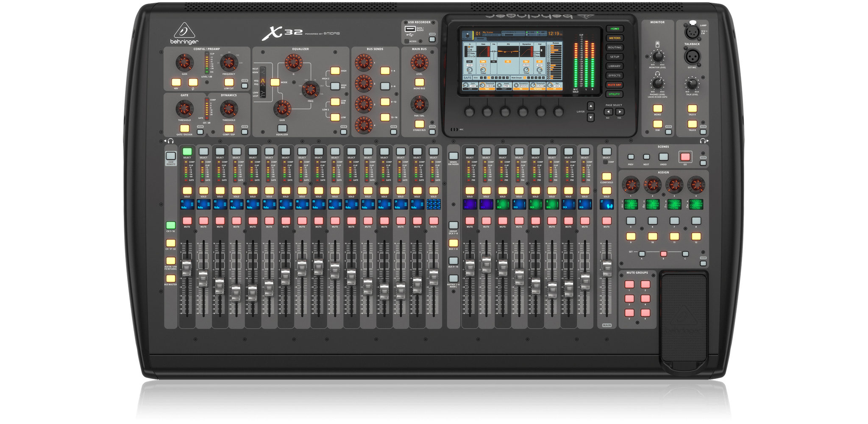Image resolution: width=868 pixels, height=424 pixels.
Task: Open the UTILITY screen
Action: [x=615, y=94]
